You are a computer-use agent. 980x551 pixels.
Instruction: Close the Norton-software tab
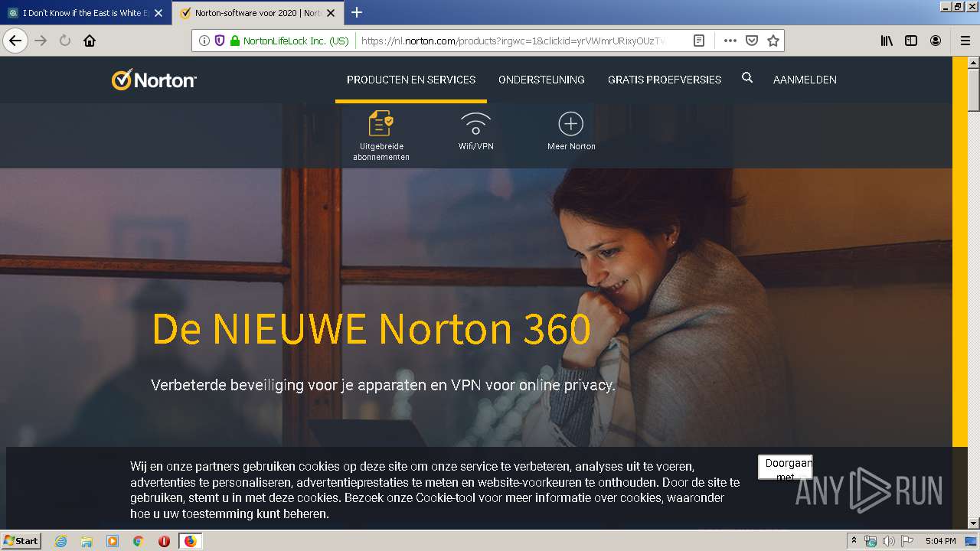point(331,13)
